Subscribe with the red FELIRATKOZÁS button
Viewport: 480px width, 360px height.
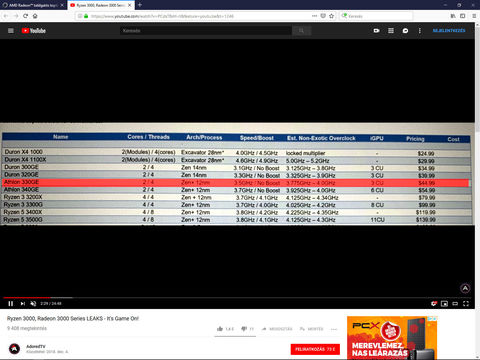(315, 349)
